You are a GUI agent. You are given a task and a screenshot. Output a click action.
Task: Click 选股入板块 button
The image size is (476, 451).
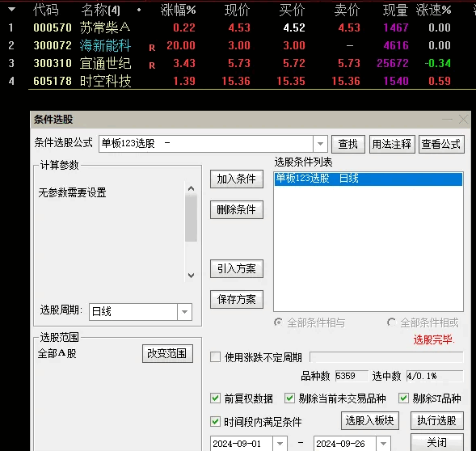pyautogui.click(x=370, y=420)
